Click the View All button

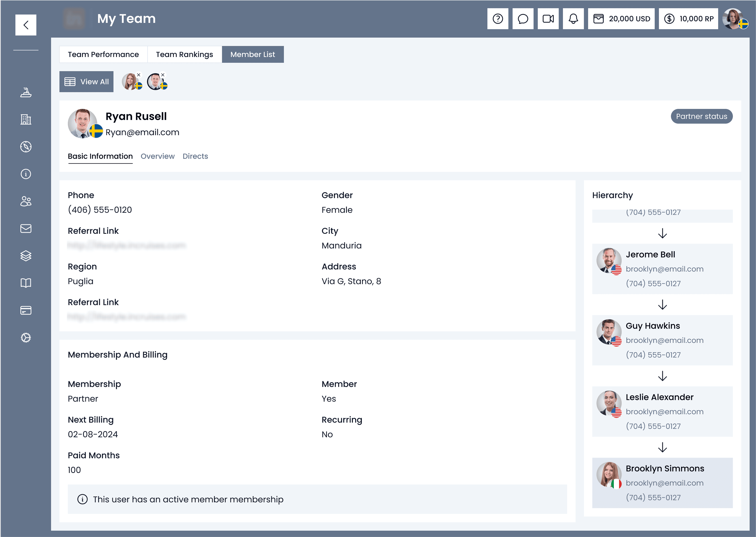tap(86, 82)
